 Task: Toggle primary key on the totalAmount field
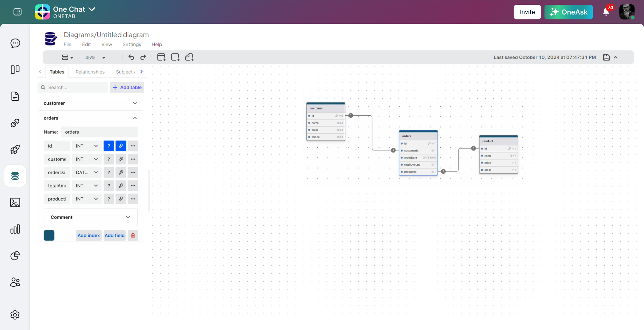pyautogui.click(x=121, y=186)
